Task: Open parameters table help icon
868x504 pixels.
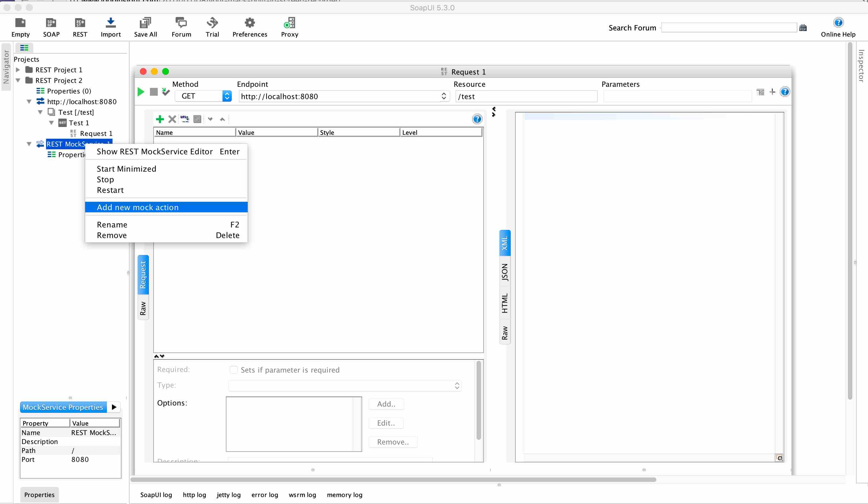Action: click(477, 119)
